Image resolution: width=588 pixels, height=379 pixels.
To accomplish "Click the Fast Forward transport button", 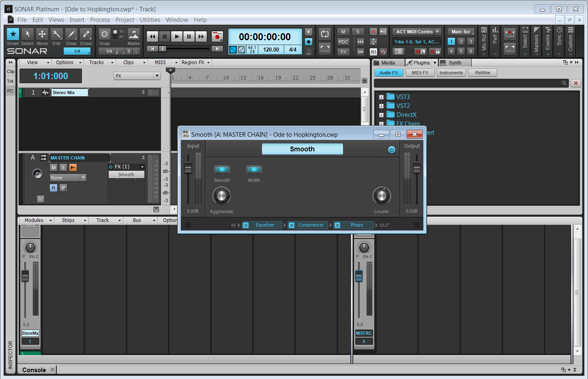I will click(x=201, y=37).
